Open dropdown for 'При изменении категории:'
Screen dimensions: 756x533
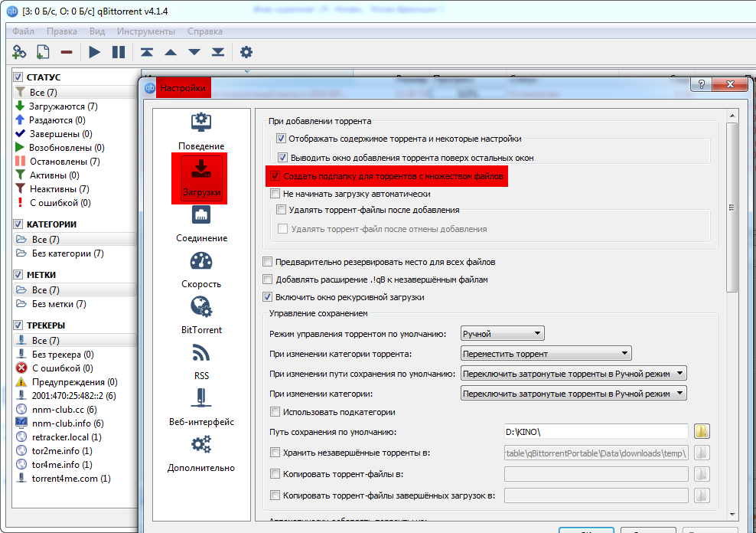574,394
